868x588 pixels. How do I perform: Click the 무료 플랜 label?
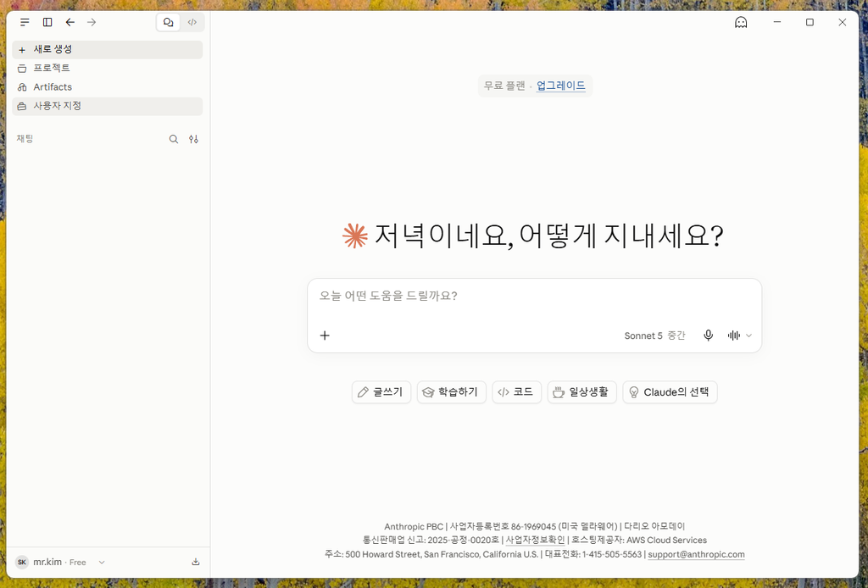[504, 86]
